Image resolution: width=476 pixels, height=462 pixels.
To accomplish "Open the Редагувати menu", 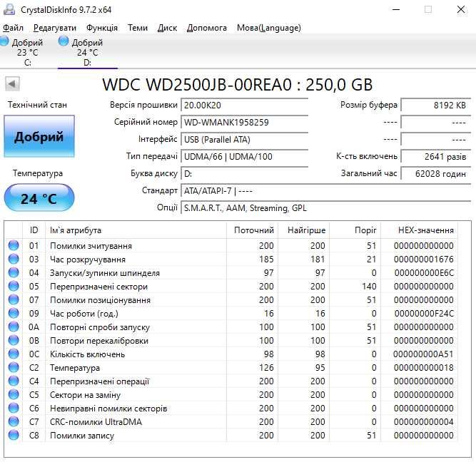I will [55, 28].
